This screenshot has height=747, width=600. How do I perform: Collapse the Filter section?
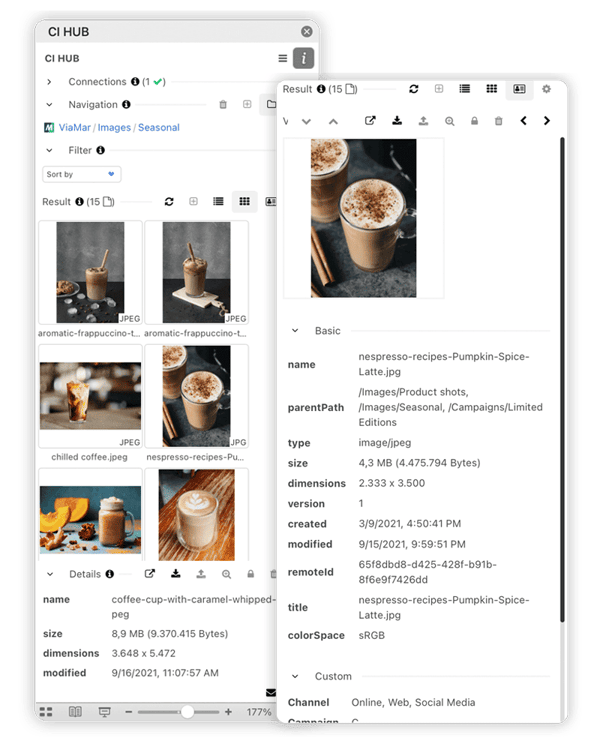[x=49, y=150]
